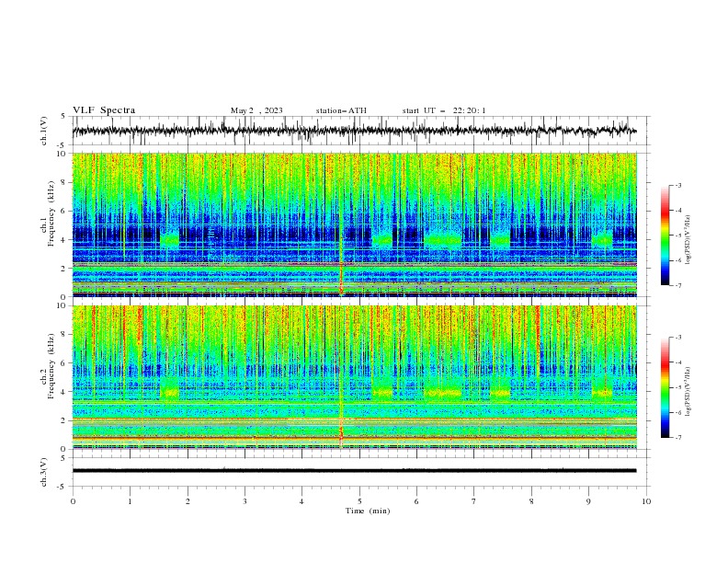Screen dimensions: 728x563
Task: Click the "Time (min)" x-axis label
Action: [368, 511]
